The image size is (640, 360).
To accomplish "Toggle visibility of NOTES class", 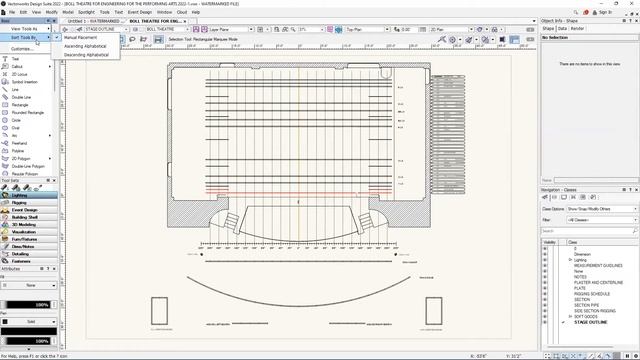I will point(545,277).
